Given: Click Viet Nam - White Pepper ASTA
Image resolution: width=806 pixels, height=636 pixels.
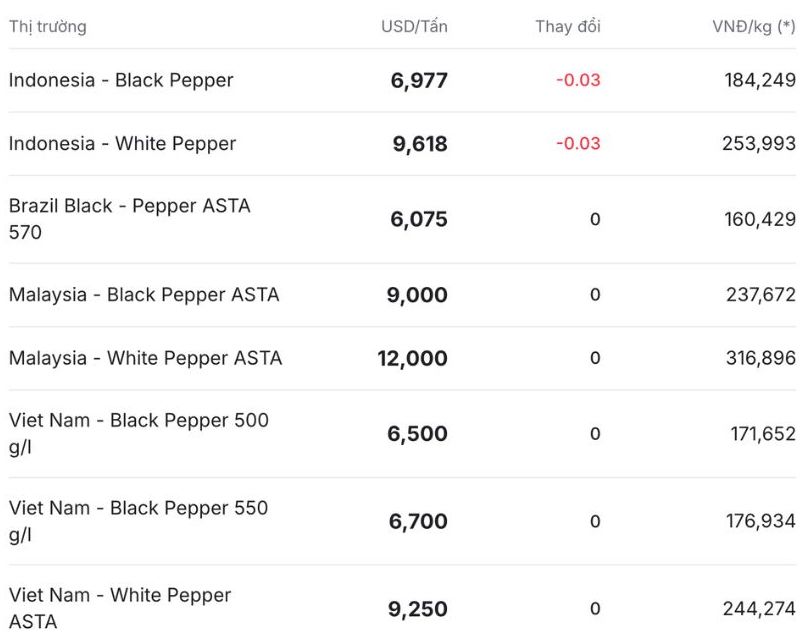Looking at the screenshot, I should 119,608.
